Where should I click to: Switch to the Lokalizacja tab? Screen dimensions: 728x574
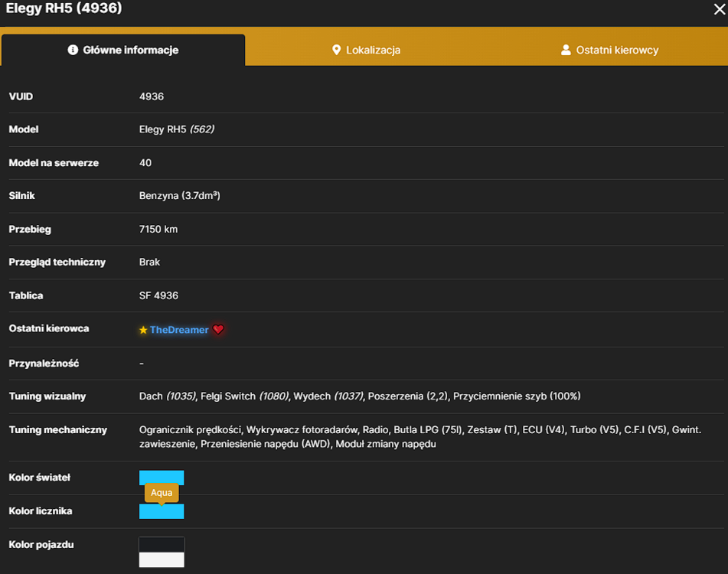coord(367,50)
